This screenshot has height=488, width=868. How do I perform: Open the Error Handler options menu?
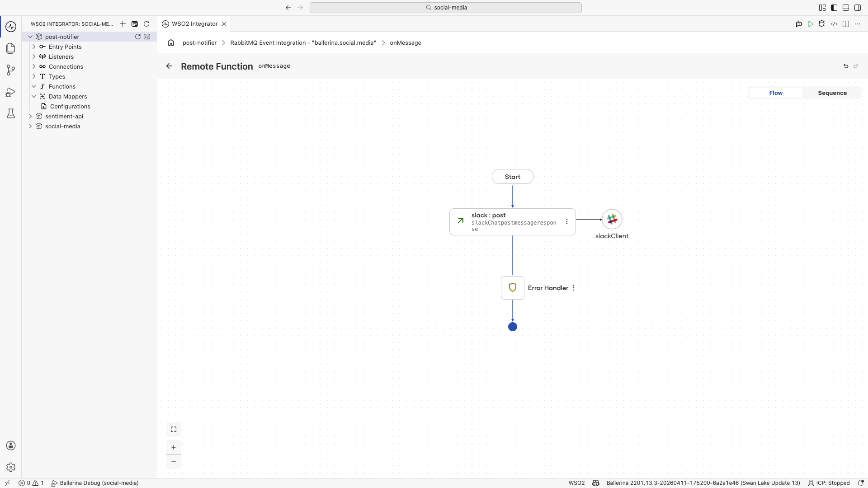tap(574, 288)
